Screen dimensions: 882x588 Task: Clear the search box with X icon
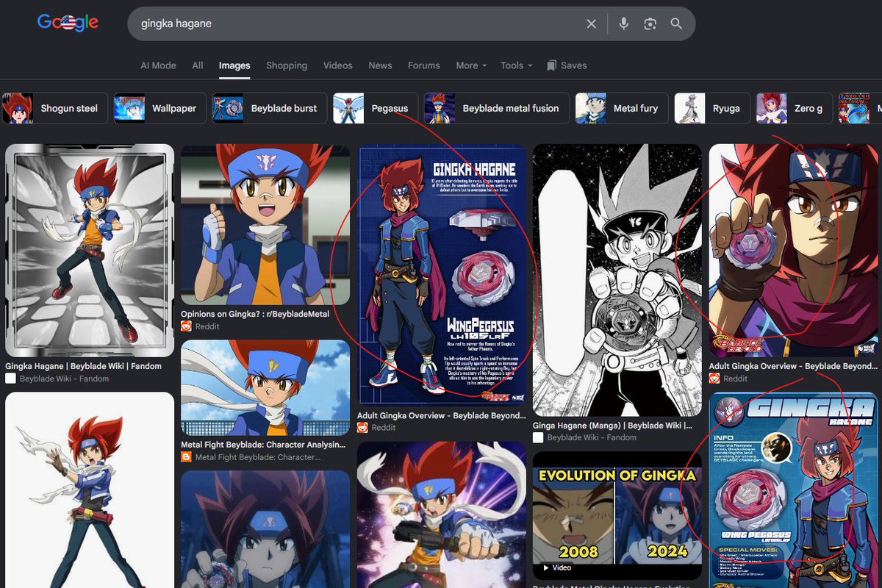[x=592, y=24]
